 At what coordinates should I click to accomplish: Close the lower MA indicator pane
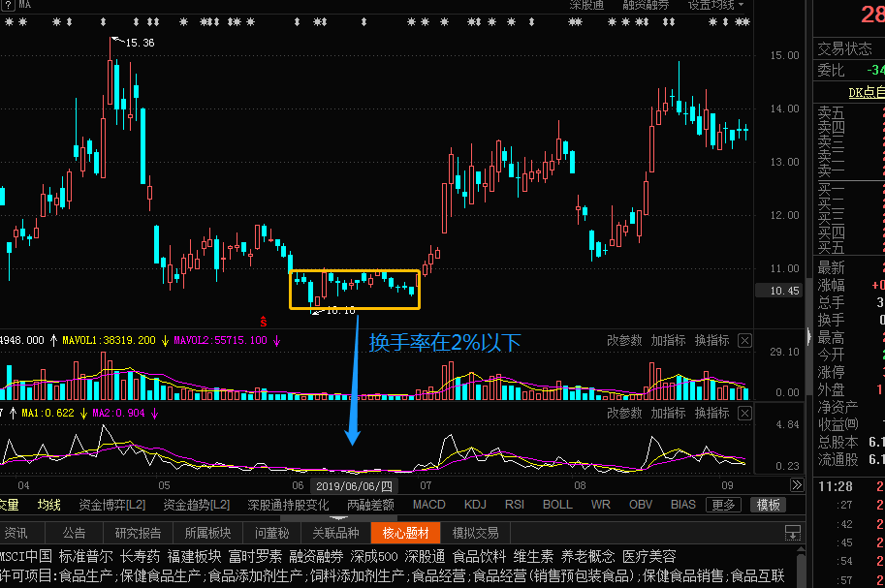point(744,413)
